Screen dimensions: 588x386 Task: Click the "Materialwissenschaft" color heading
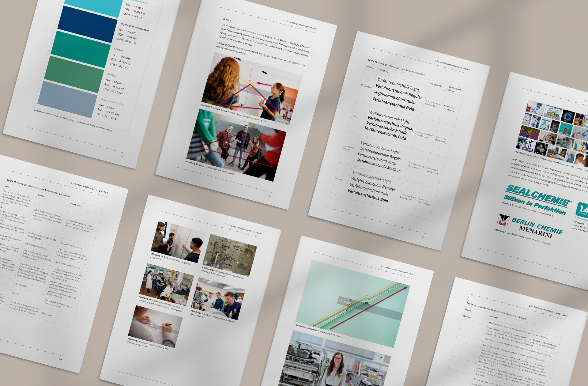(x=112, y=102)
